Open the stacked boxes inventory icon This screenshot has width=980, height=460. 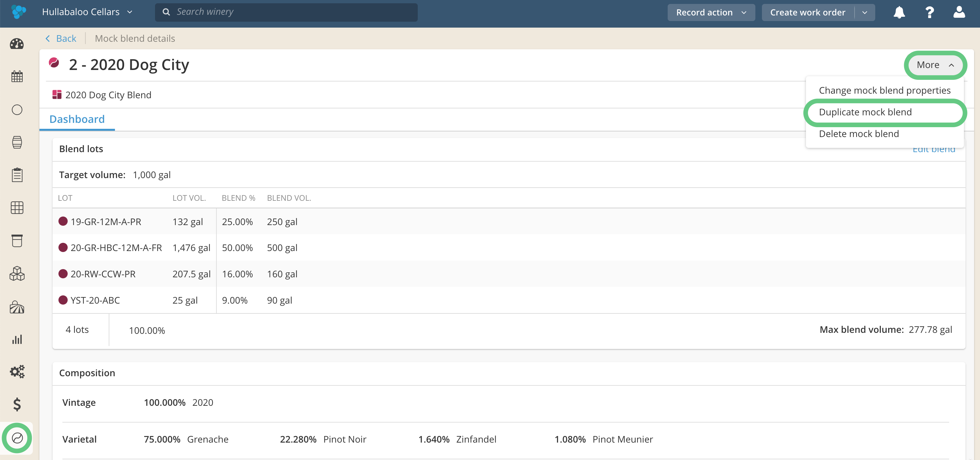click(17, 274)
